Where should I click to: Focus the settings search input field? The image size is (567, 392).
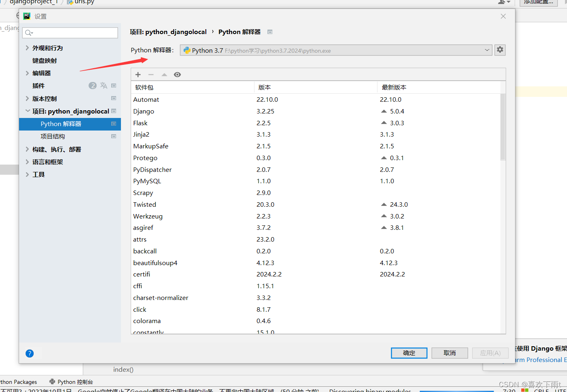click(70, 33)
